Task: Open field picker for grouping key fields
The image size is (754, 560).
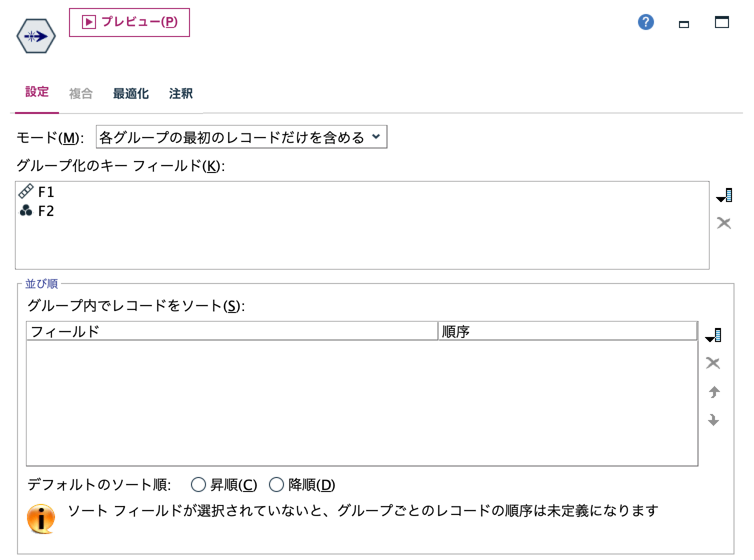Action: 724,195
